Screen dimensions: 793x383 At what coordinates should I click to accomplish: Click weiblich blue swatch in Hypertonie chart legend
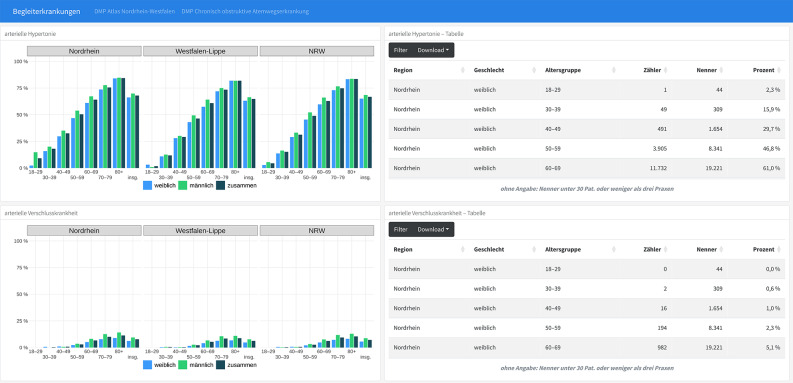[148, 186]
